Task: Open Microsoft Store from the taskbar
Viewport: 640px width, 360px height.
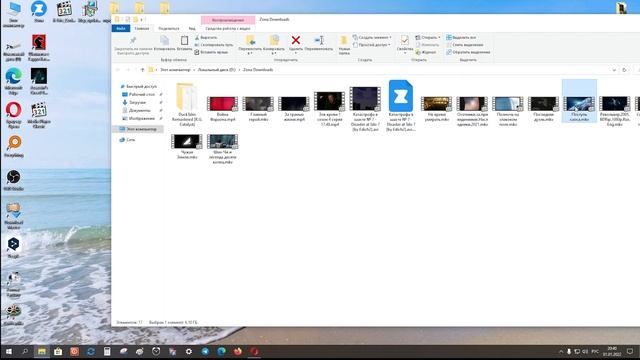Action: coord(58,351)
